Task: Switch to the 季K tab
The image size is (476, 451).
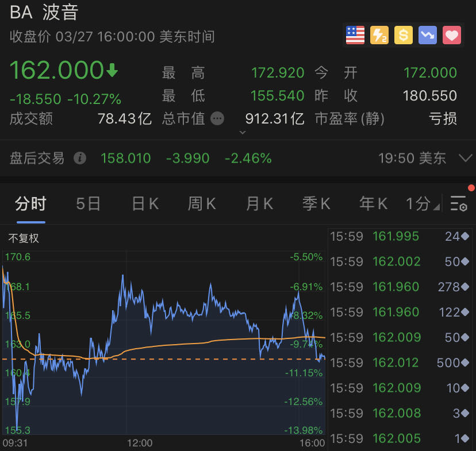Action: point(316,203)
